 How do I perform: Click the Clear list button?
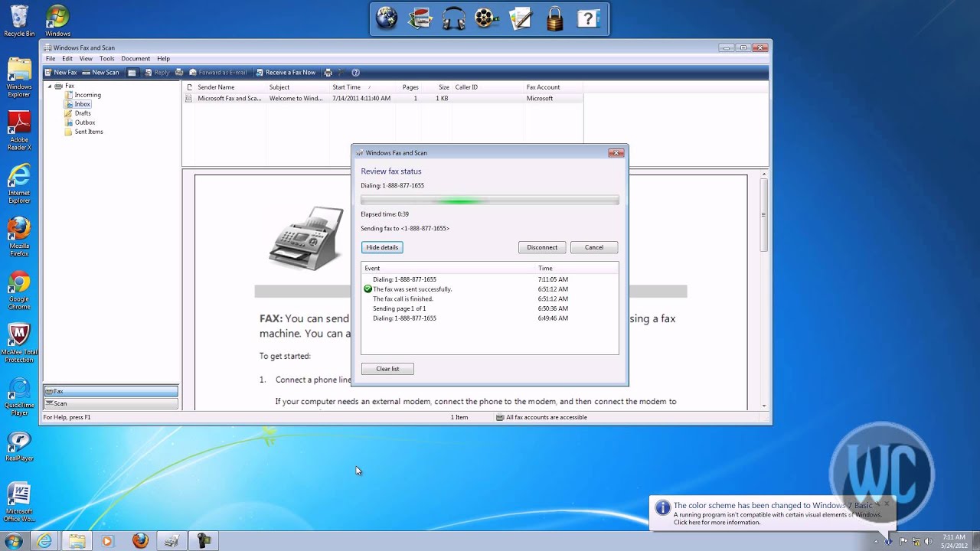pos(387,369)
